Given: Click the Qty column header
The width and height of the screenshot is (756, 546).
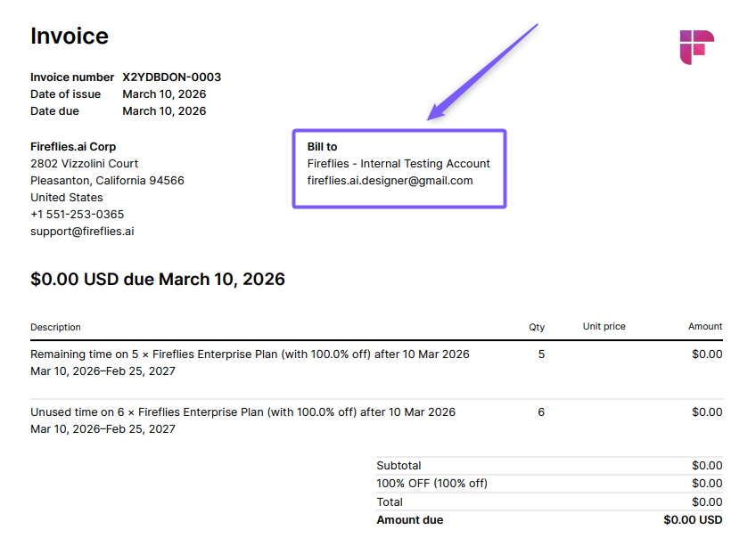Looking at the screenshot, I should click(x=537, y=327).
